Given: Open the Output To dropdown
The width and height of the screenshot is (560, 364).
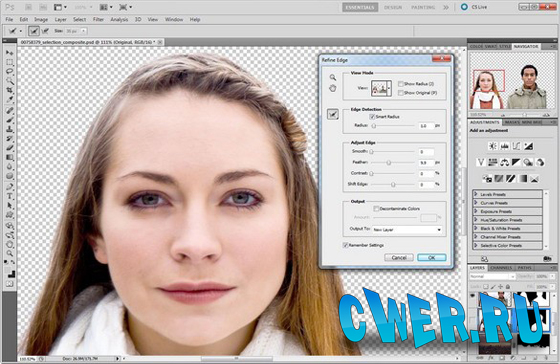Looking at the screenshot, I should click(407, 230).
